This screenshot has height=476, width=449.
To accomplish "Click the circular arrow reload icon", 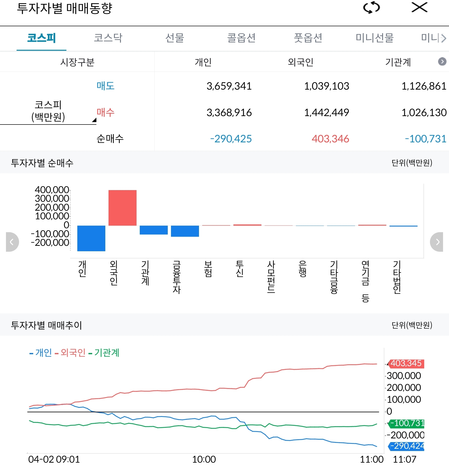I will (371, 8).
